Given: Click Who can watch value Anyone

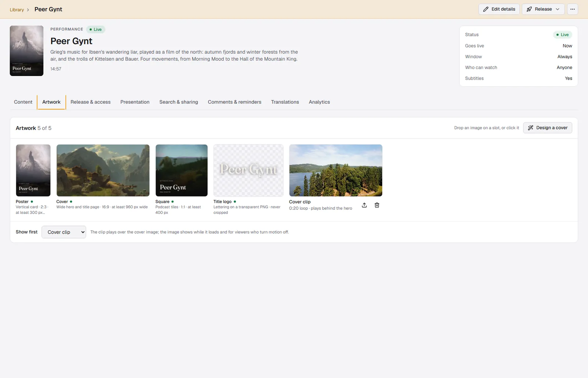Looking at the screenshot, I should [564, 68].
